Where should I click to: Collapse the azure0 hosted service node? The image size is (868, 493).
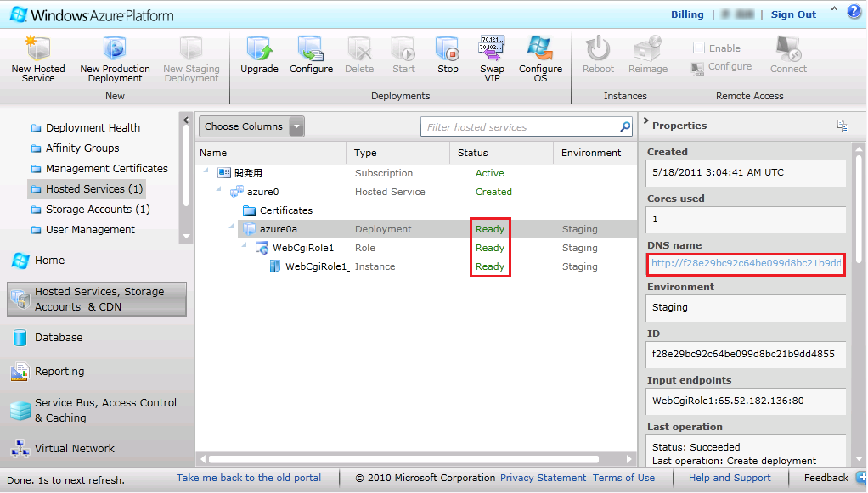219,190
